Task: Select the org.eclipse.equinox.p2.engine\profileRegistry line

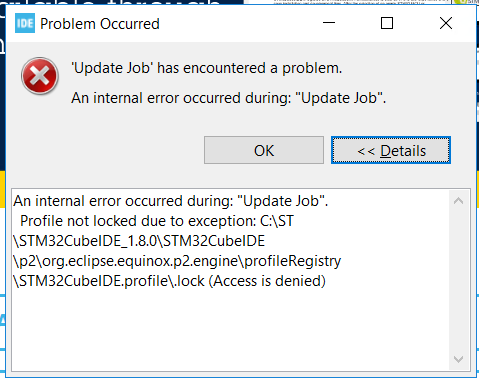Action: pyautogui.click(x=177, y=261)
